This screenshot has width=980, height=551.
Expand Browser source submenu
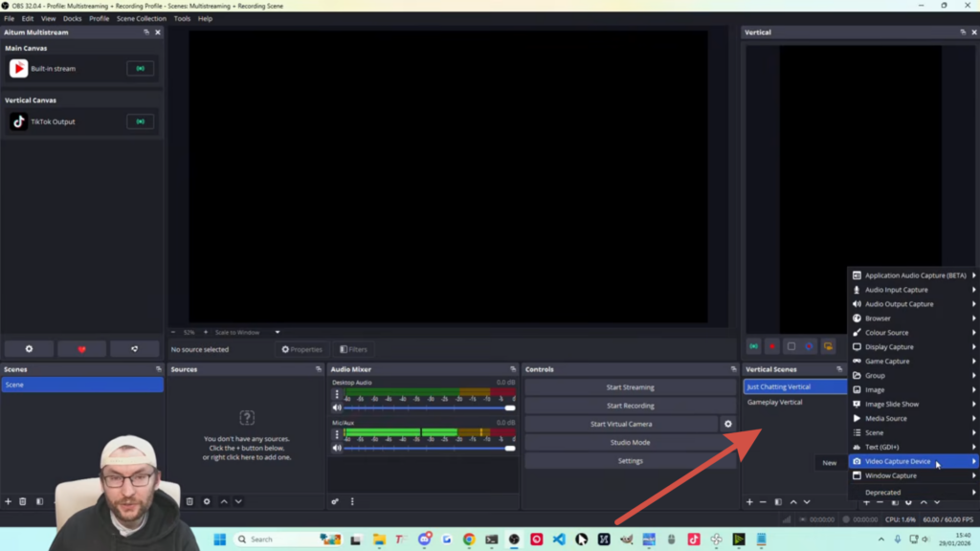[913, 319]
